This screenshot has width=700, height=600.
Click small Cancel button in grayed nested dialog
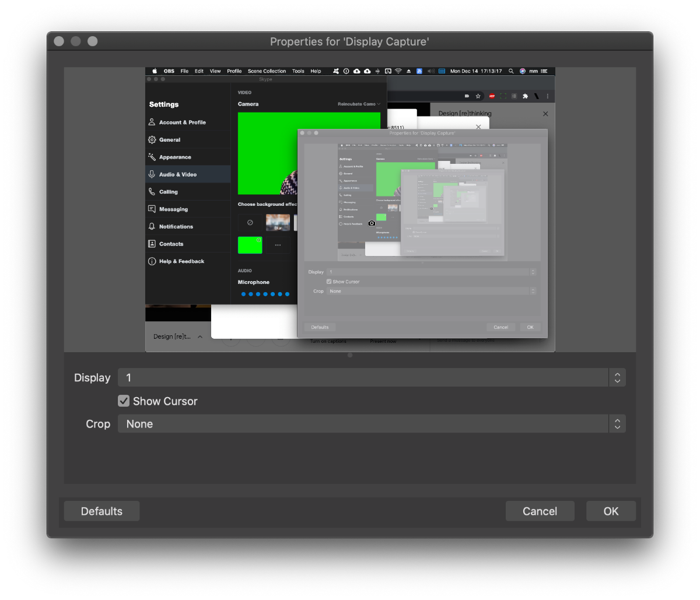501,327
